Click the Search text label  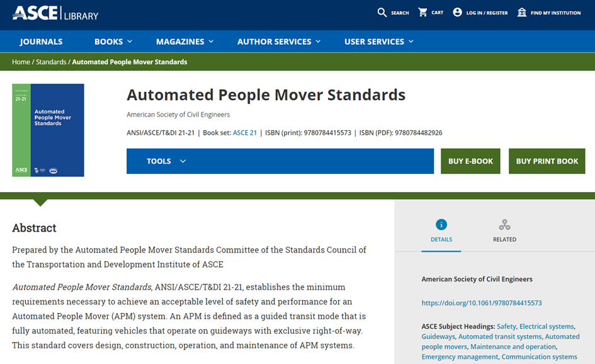tap(400, 13)
